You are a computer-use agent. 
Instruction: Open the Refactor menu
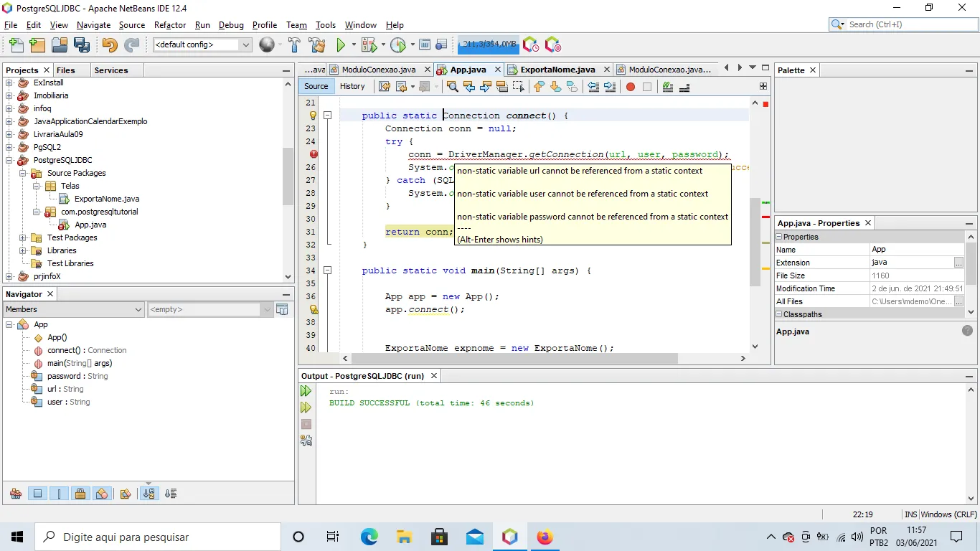coord(170,24)
